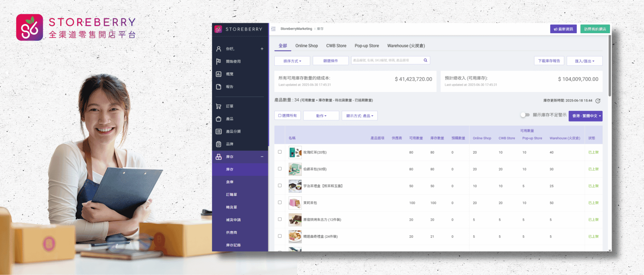The height and width of the screenshot is (275, 644).
Task: Click the shopping cart icon for 訂單
Action: (219, 106)
